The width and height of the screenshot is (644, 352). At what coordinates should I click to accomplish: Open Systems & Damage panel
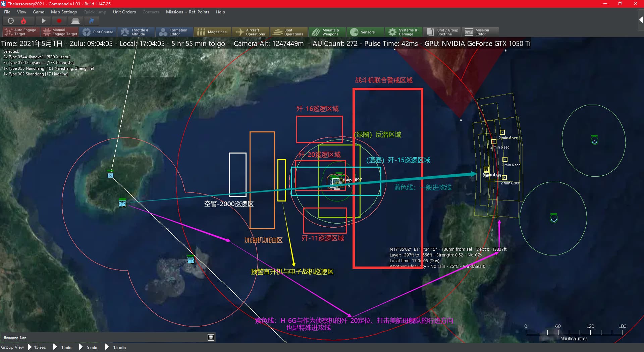[403, 32]
